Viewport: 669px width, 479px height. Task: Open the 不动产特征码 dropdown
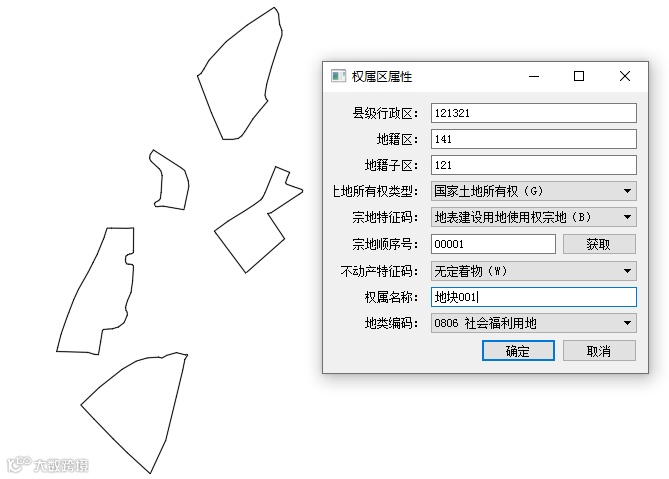[534, 271]
